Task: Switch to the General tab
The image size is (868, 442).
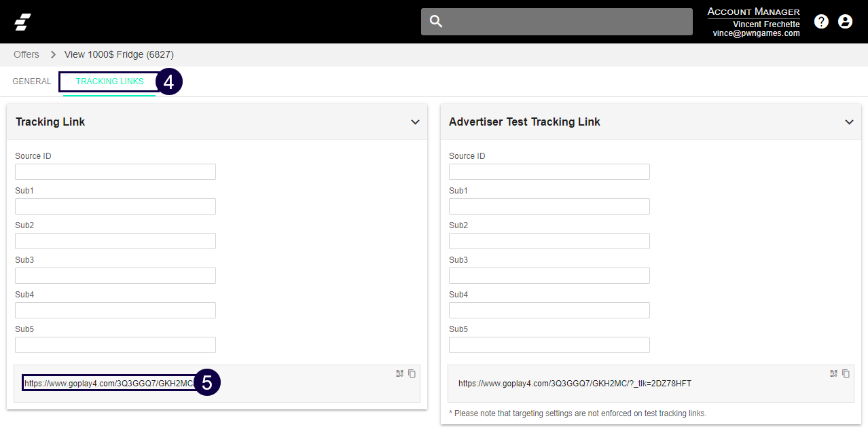Action: point(31,81)
